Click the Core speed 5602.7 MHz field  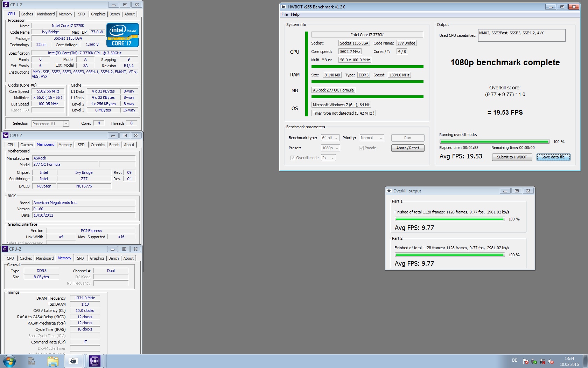(350, 52)
